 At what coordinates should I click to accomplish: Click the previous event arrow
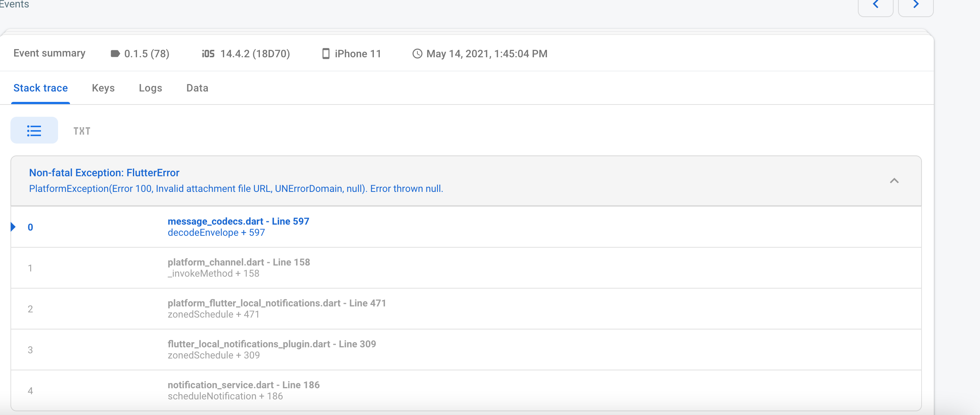[x=876, y=4]
